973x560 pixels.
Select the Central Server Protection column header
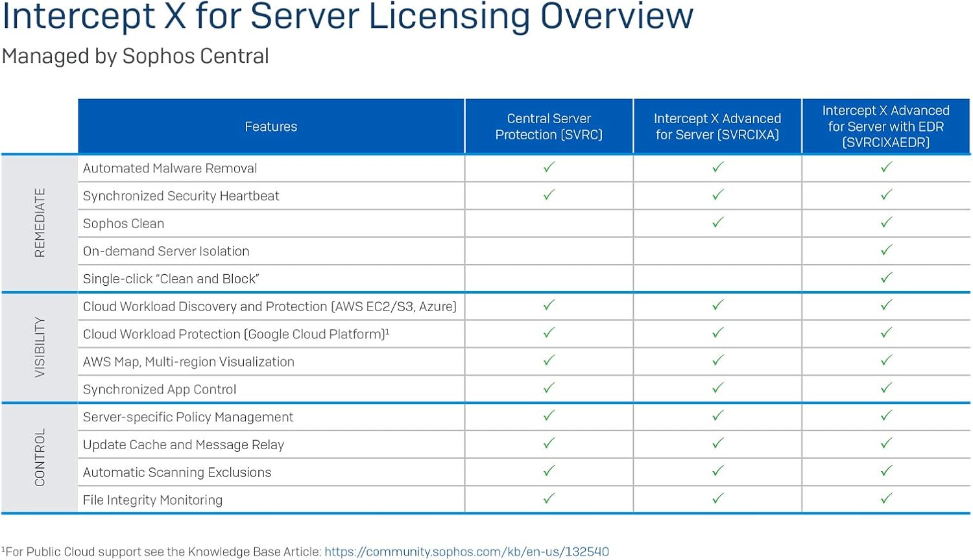(548, 126)
